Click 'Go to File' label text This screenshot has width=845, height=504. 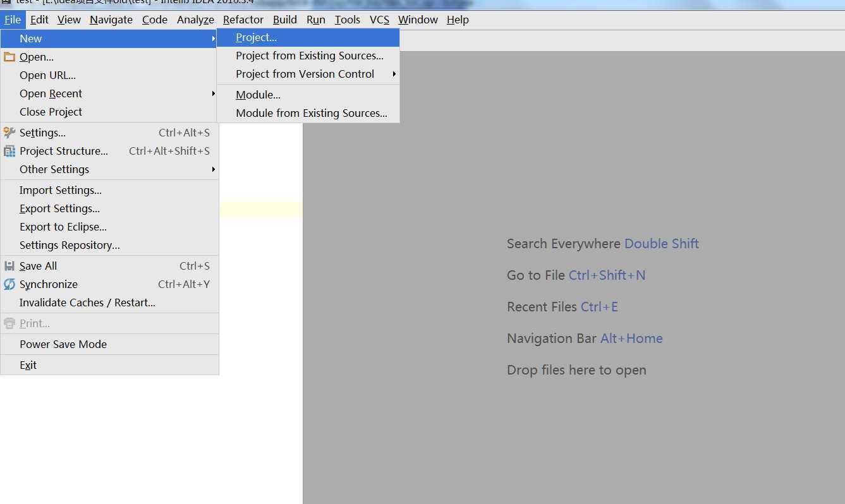(x=536, y=275)
